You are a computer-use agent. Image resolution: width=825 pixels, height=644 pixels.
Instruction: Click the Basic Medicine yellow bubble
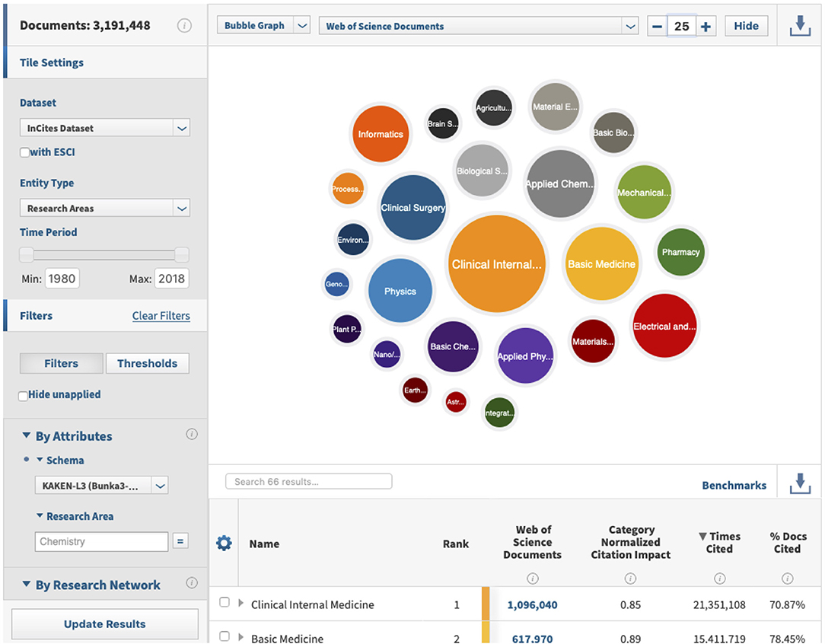tap(601, 263)
